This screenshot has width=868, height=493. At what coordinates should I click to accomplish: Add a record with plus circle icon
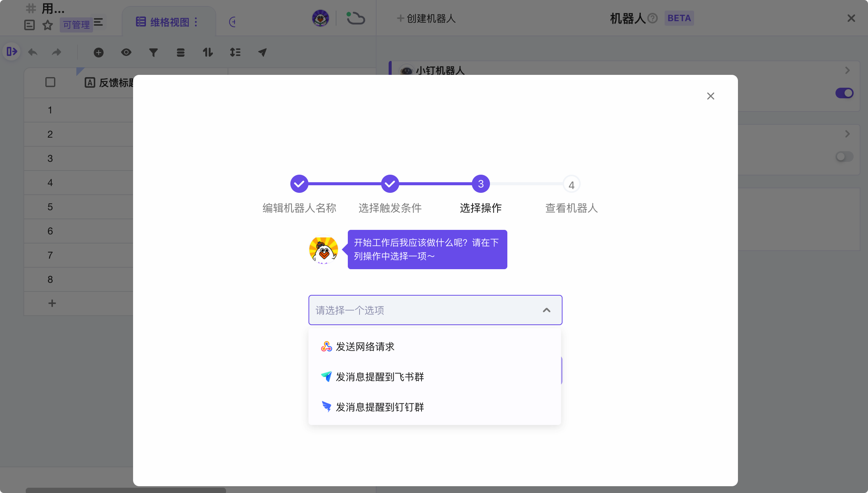point(99,53)
